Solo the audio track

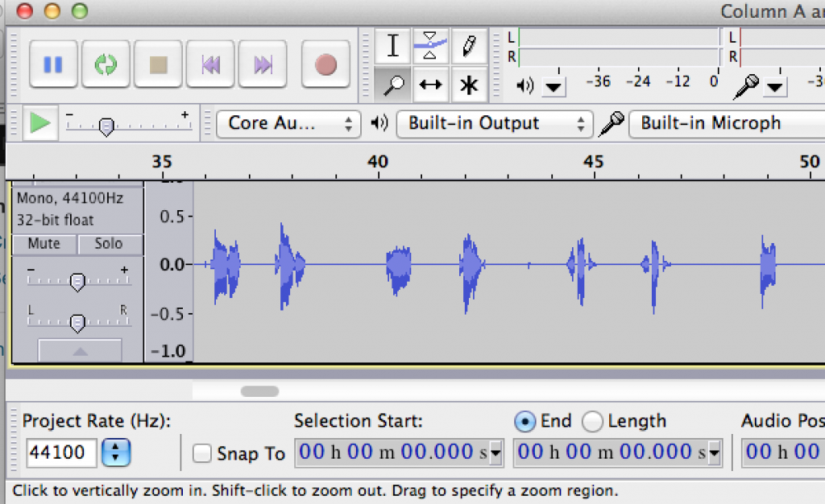pos(109,243)
